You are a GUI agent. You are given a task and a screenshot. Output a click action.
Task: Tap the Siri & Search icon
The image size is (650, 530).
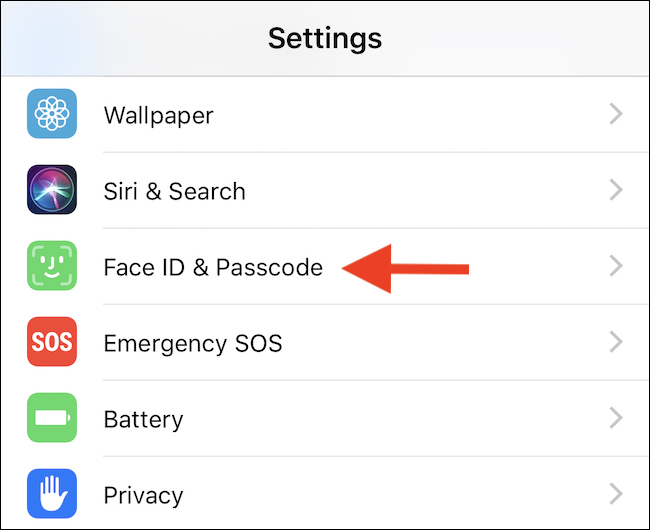point(51,190)
